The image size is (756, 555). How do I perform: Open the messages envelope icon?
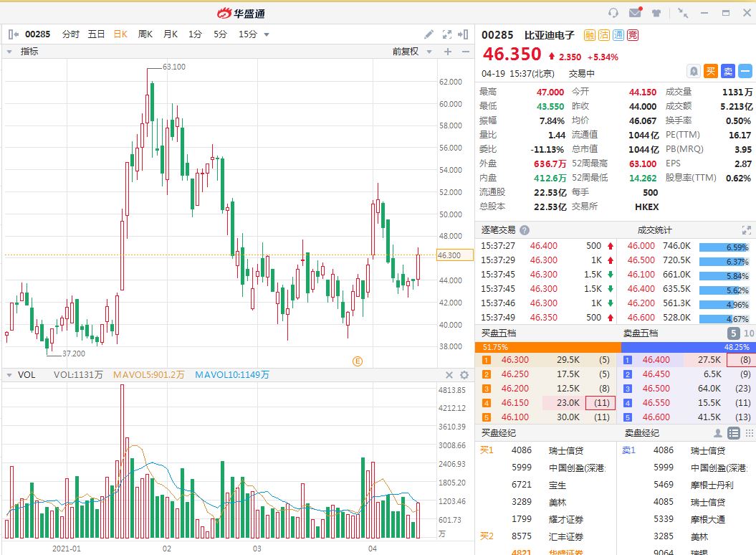point(635,12)
